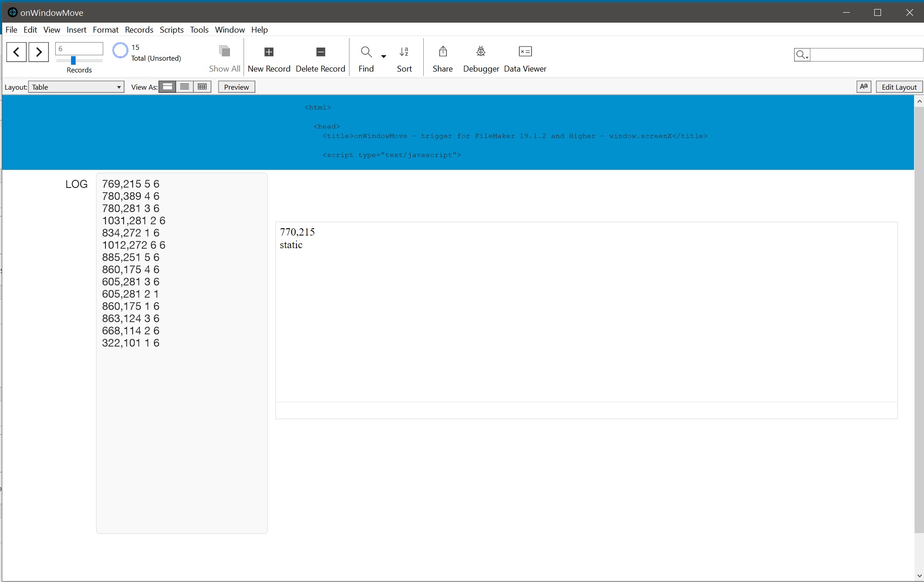The height and width of the screenshot is (582, 924).
Task: Open the Records menu
Action: [139, 29]
